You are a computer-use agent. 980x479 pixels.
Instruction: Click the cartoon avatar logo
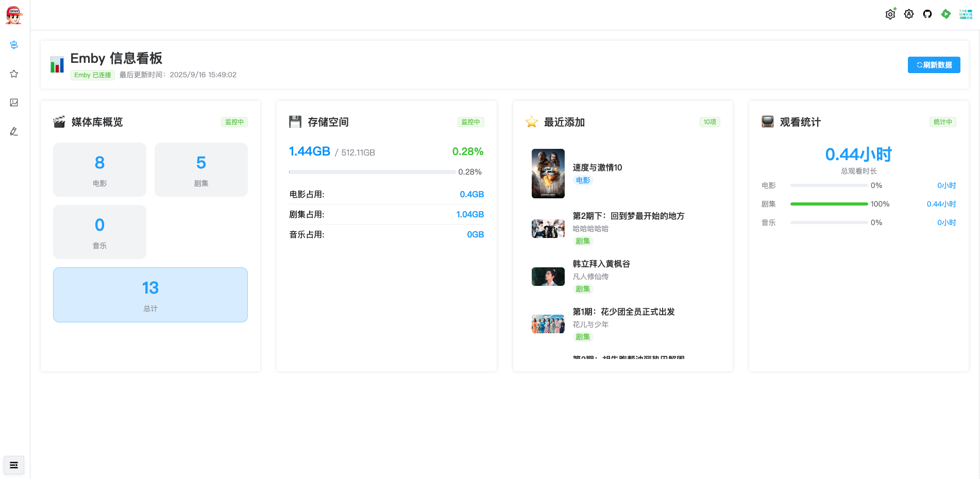point(14,15)
